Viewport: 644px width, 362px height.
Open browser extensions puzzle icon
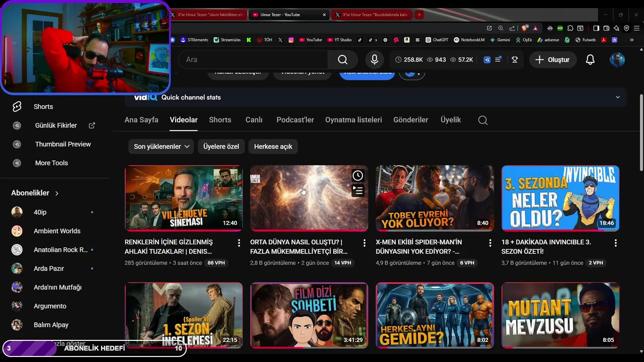click(570, 28)
